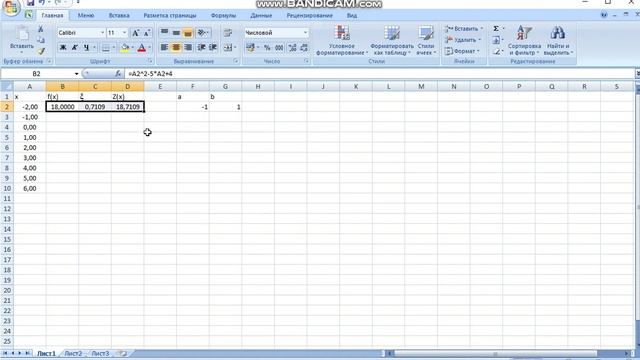This screenshot has height=360, width=640.
Task: Click the wrap text icon
Action: click(228, 33)
